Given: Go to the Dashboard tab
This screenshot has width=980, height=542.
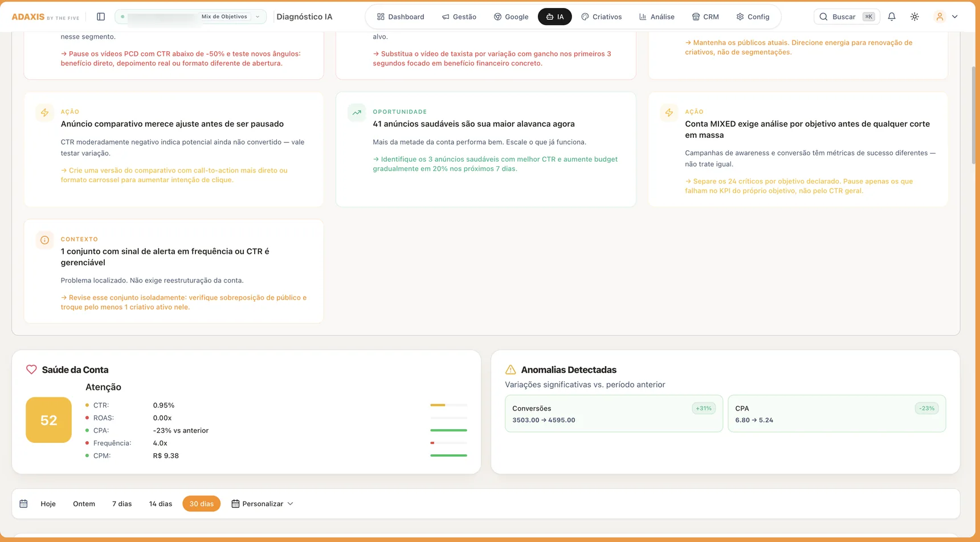Looking at the screenshot, I should tap(401, 17).
